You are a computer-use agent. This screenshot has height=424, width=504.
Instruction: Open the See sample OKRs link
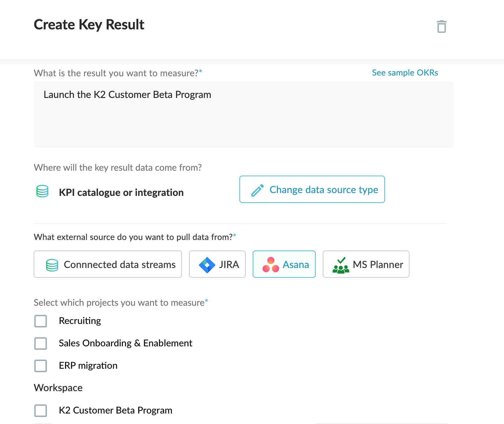coord(405,73)
